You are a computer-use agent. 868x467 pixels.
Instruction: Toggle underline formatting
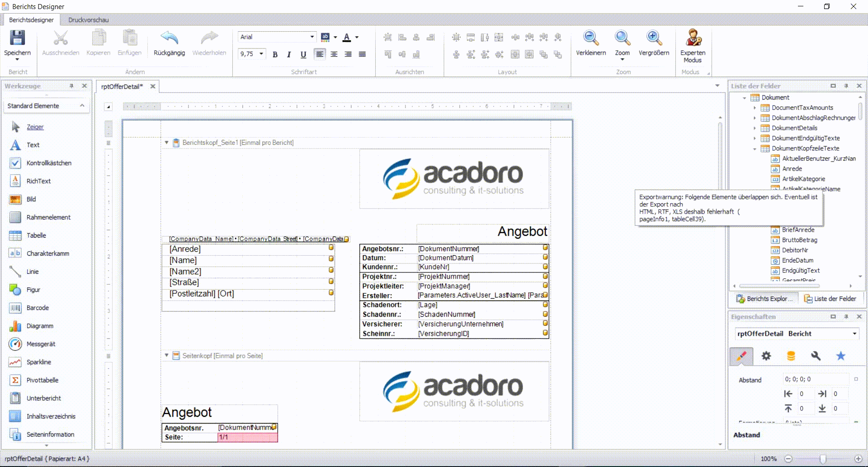pyautogui.click(x=303, y=54)
